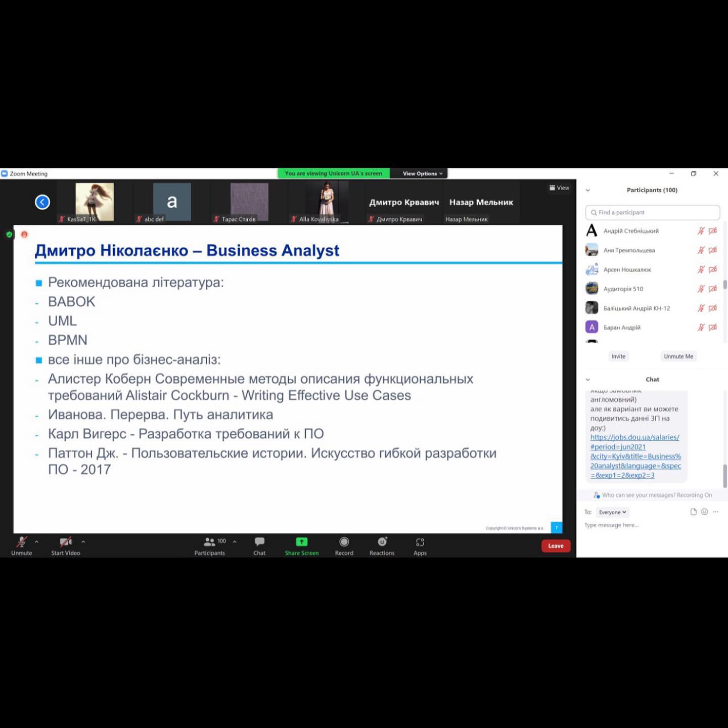Open the Everyone recipient dropdown

coord(612,512)
